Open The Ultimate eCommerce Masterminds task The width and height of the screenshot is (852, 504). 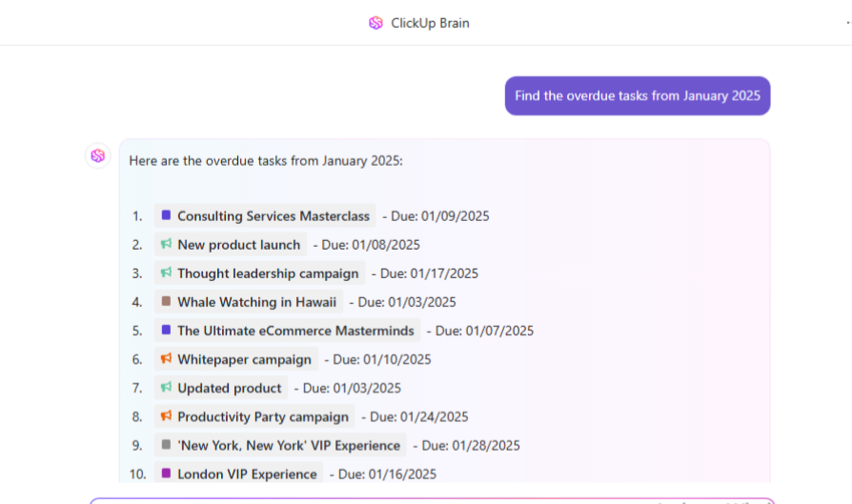click(295, 331)
